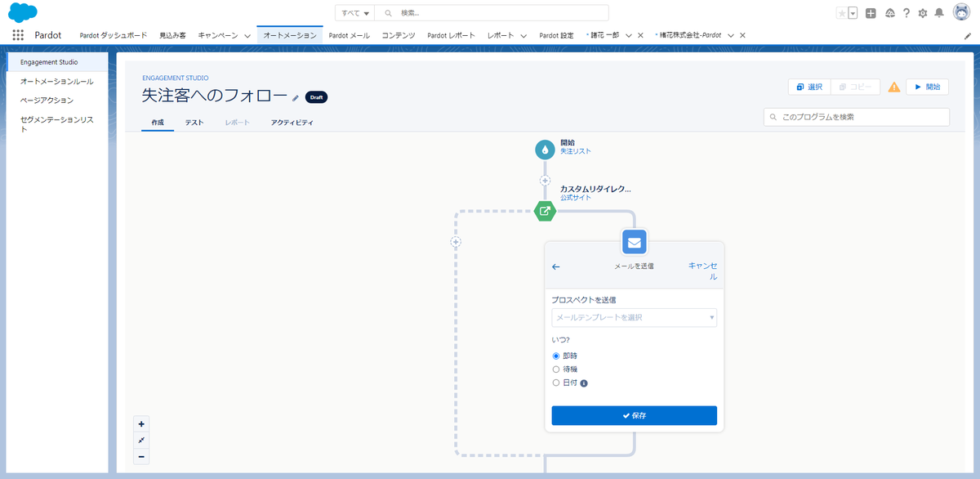Open the オートメーション tab
The height and width of the screenshot is (479, 980).
290,36
